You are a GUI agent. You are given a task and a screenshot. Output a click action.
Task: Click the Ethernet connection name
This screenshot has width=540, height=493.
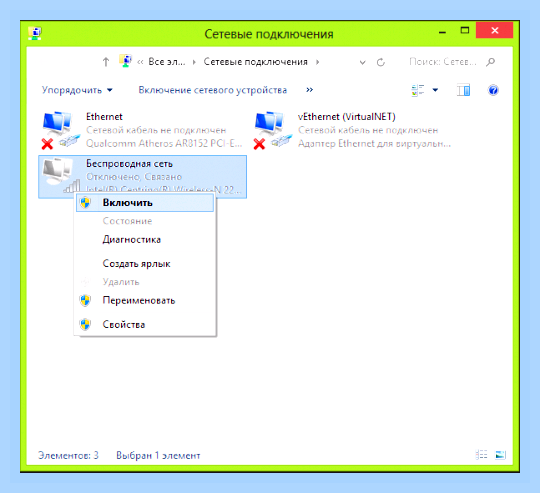(104, 117)
